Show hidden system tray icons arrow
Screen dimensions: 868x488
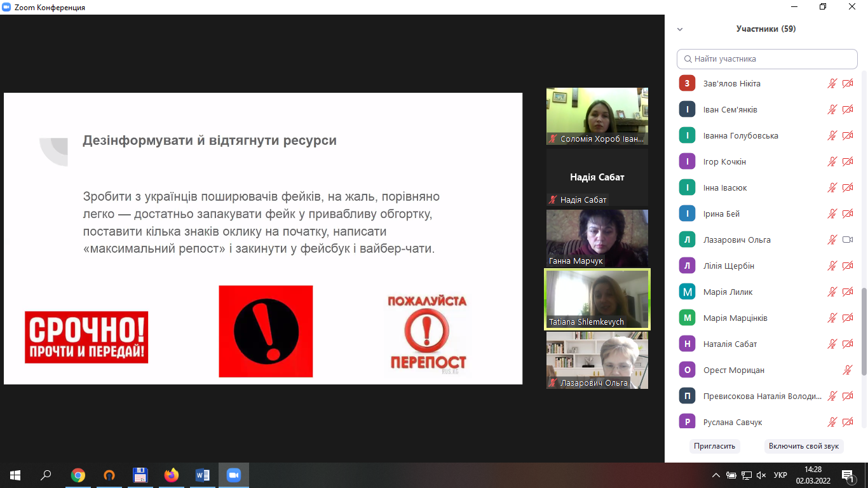[x=716, y=475]
